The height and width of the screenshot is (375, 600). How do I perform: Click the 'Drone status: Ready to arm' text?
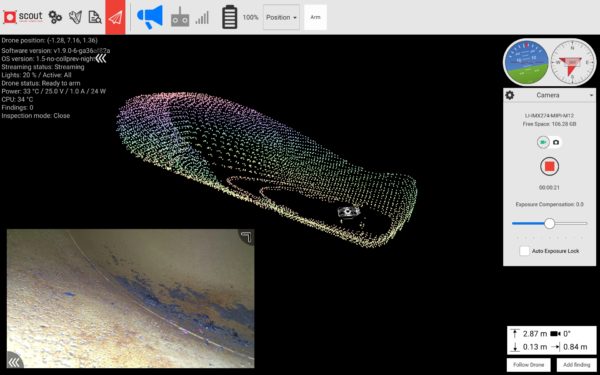point(41,83)
